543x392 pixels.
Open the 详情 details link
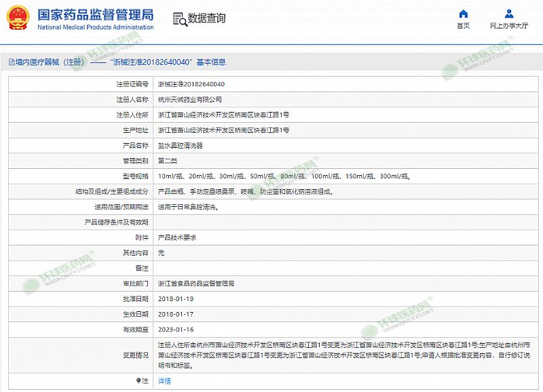pyautogui.click(x=164, y=381)
